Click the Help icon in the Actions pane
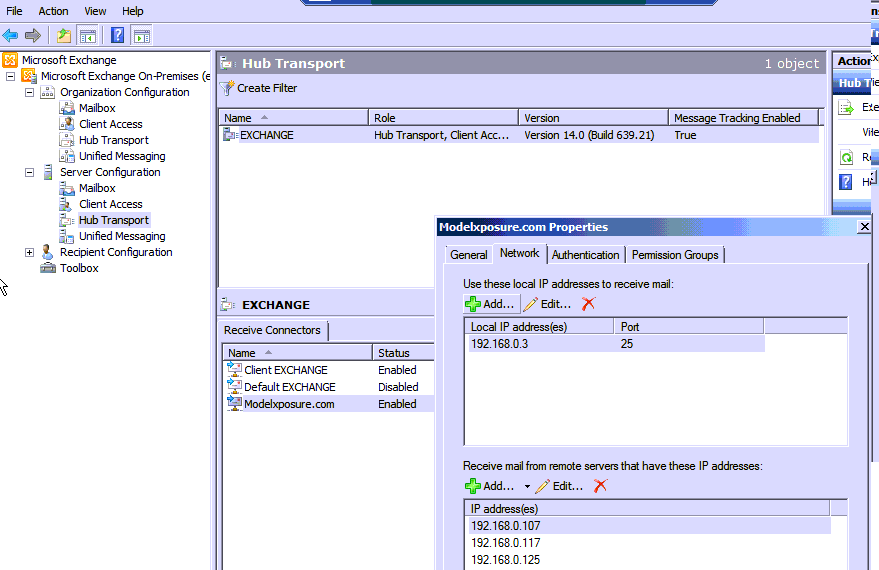The image size is (879, 570). coord(846,182)
